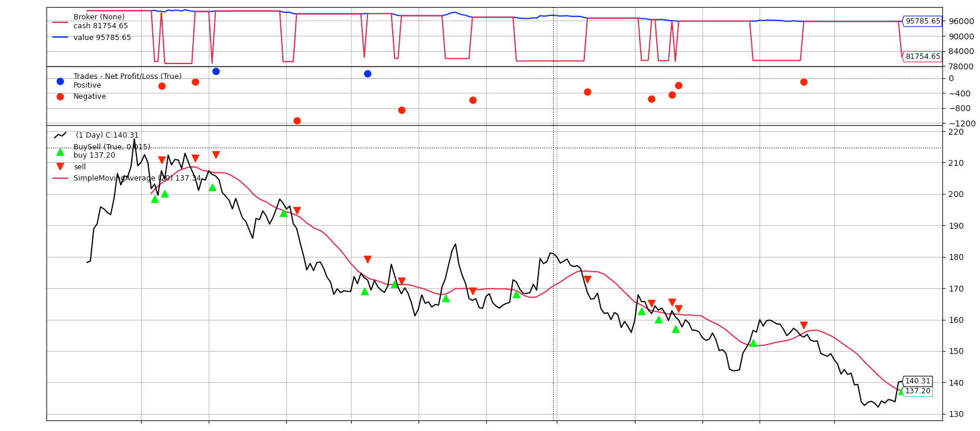Click the 'Positive' legend label
This screenshot has height=431, width=980.
tap(87, 85)
